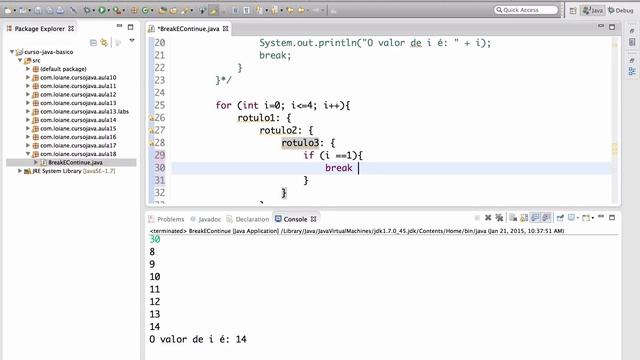
Task: Click Remove Launch X in Console
Action: click(x=488, y=218)
